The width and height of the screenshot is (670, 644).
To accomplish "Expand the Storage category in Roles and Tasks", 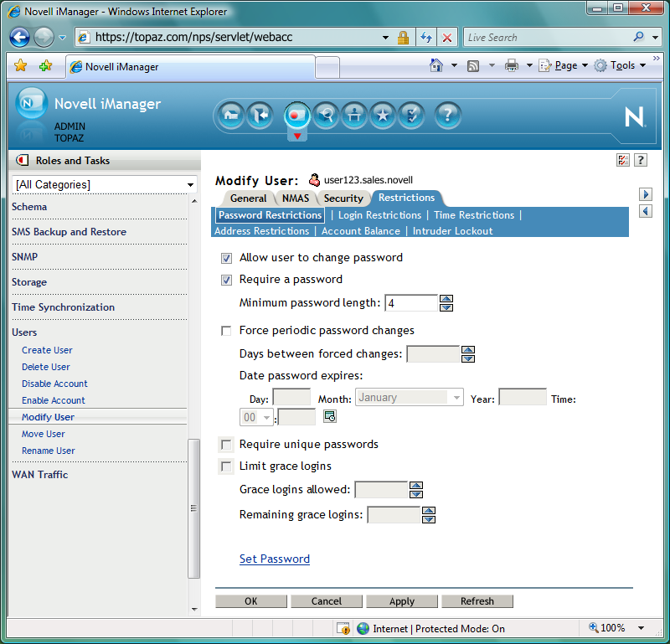I will tap(29, 282).
